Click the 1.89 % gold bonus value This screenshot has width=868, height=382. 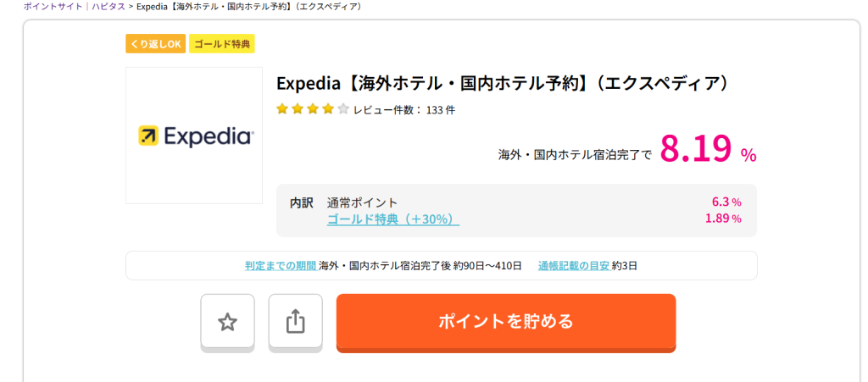pyautogui.click(x=723, y=219)
